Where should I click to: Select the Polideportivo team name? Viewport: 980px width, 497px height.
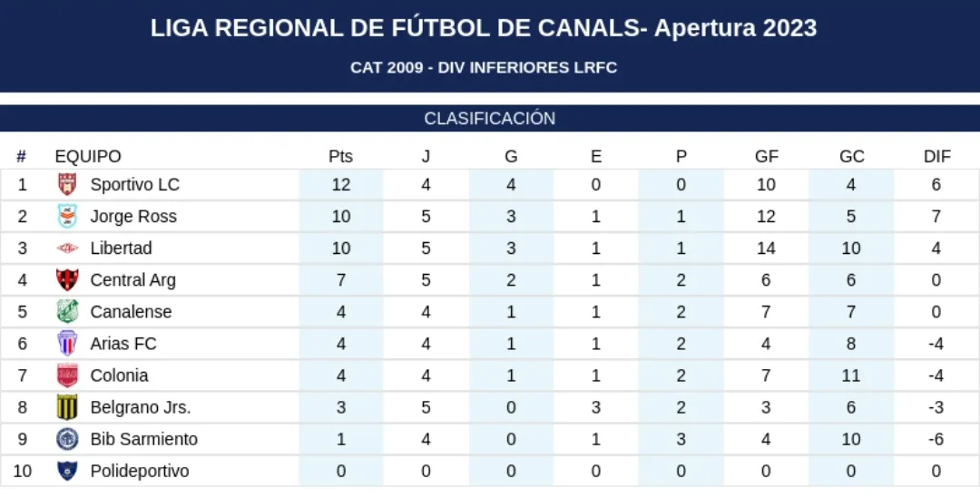(140, 472)
